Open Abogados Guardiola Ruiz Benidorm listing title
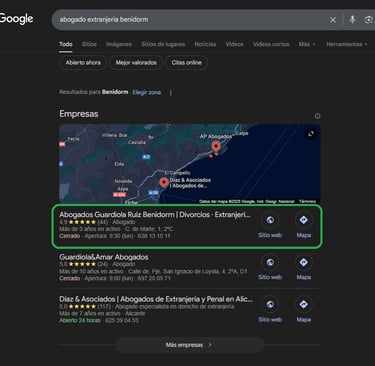The height and width of the screenshot is (366, 375). [x=155, y=215]
